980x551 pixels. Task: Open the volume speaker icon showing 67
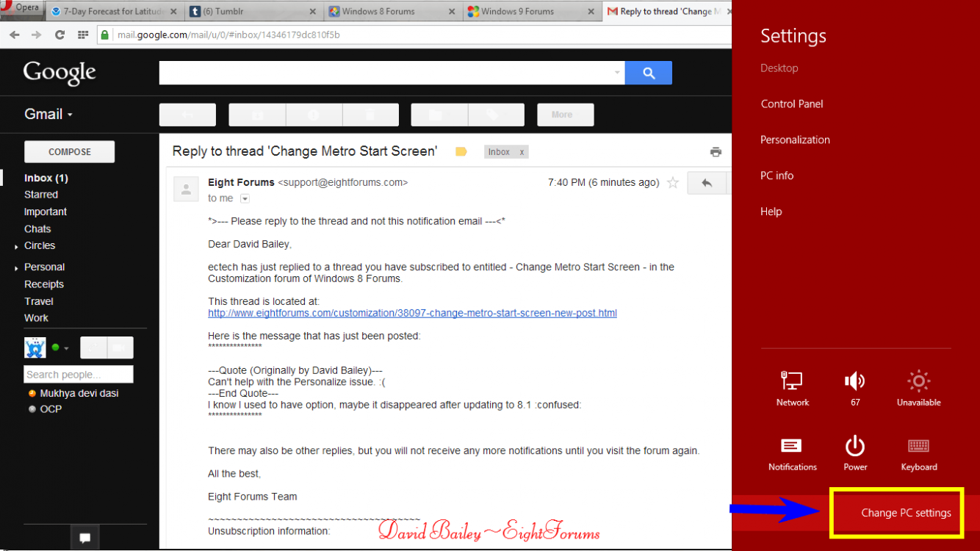855,389
